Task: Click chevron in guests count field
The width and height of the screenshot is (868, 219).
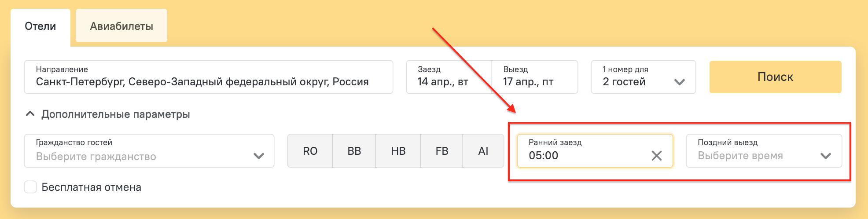Action: 679,82
